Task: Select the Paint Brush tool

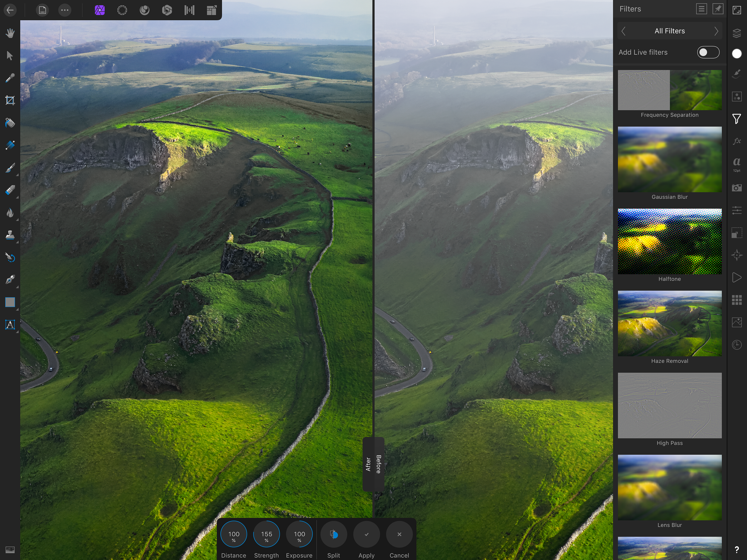Action: (x=10, y=168)
